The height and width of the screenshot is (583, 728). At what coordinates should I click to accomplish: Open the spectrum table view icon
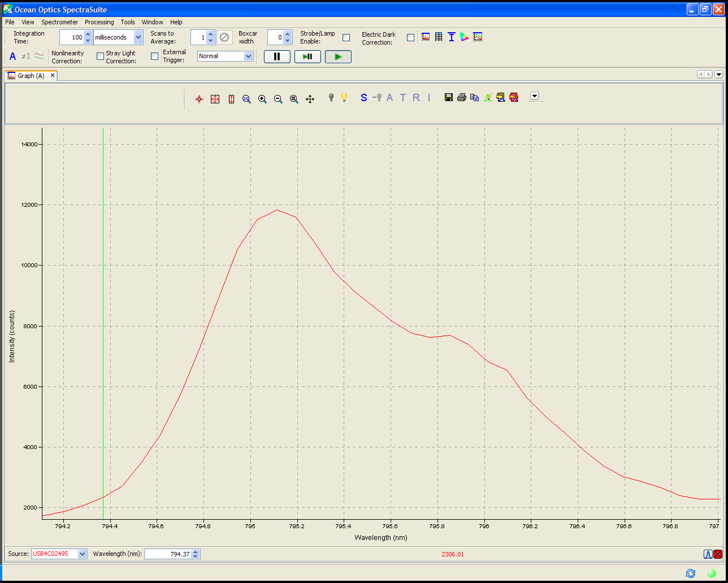[x=439, y=37]
